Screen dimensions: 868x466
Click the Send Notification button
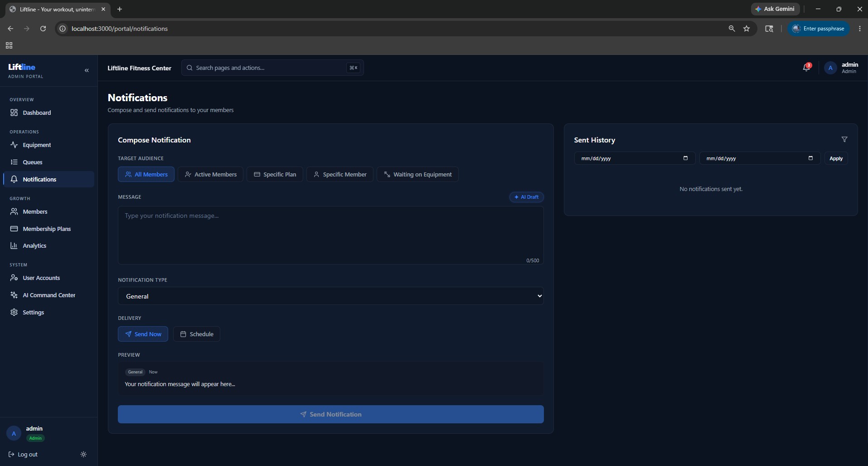[331, 414]
